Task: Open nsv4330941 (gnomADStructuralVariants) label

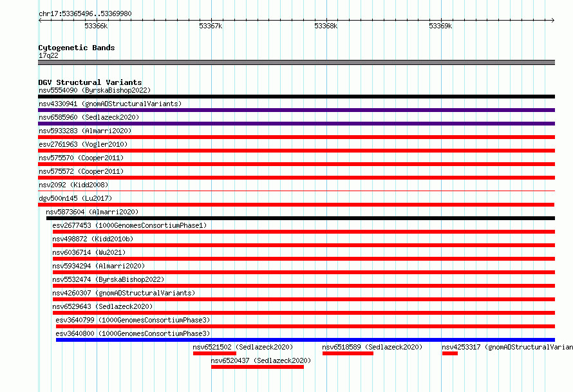Action: pos(110,104)
